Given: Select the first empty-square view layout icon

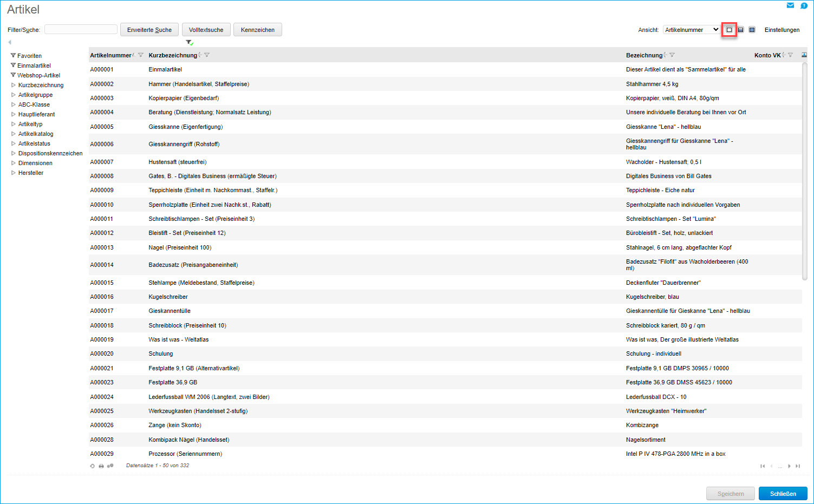Looking at the screenshot, I should click(x=729, y=30).
